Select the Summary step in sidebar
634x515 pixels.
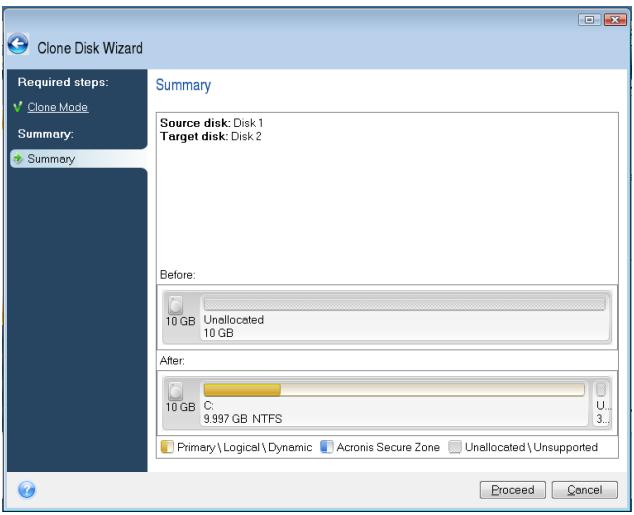click(78, 159)
